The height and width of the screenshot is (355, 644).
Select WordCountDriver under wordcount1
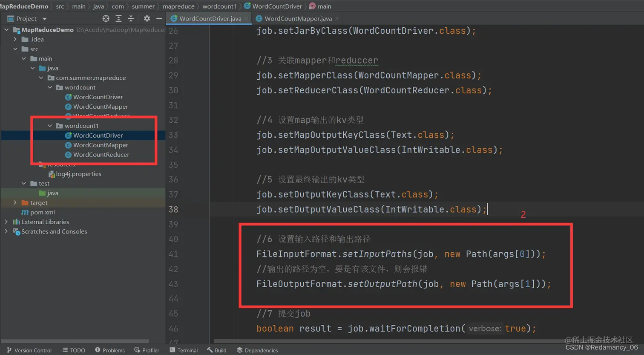[x=98, y=136]
